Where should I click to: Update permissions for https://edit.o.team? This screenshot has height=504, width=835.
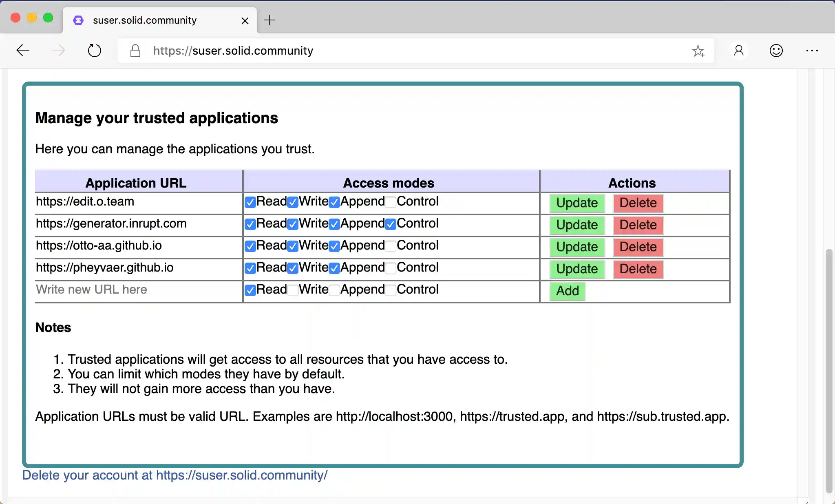click(x=577, y=203)
